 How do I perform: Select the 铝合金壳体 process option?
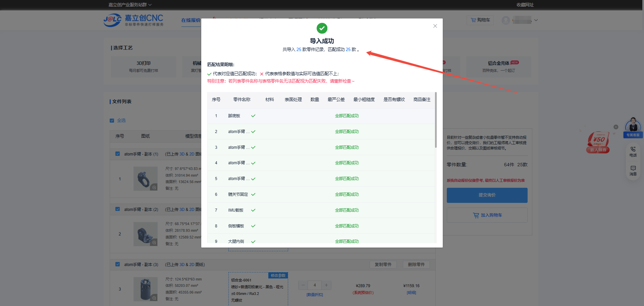click(498, 67)
